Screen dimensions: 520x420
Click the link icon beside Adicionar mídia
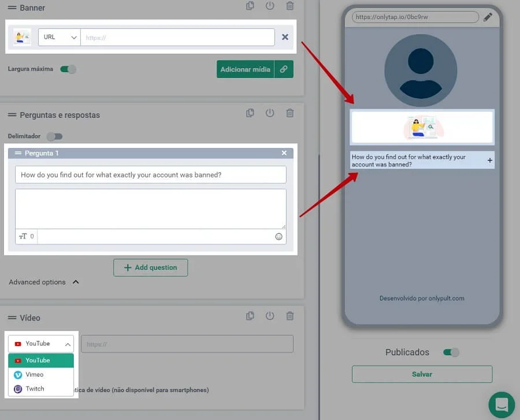click(x=284, y=69)
